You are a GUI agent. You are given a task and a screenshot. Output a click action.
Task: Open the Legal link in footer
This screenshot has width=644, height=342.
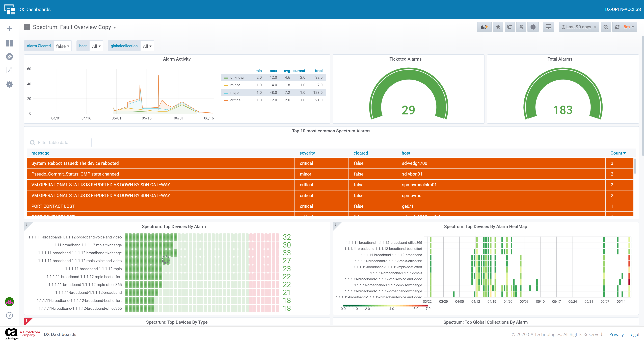[x=634, y=334]
